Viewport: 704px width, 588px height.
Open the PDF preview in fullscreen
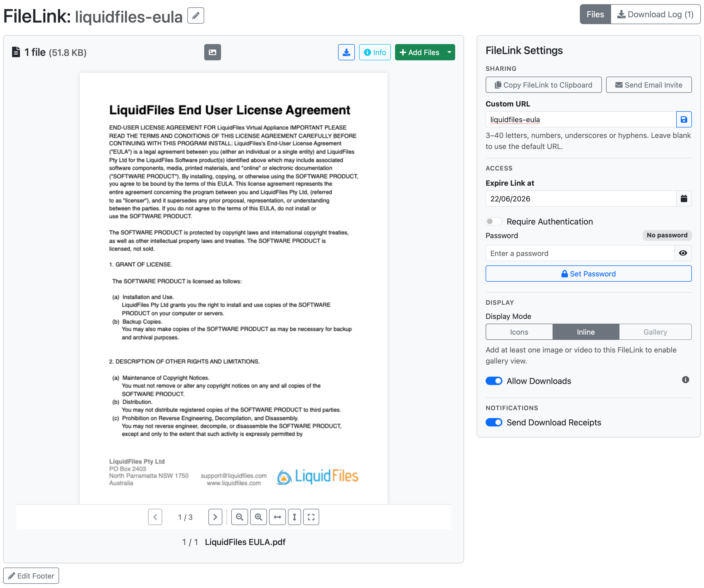tap(311, 517)
